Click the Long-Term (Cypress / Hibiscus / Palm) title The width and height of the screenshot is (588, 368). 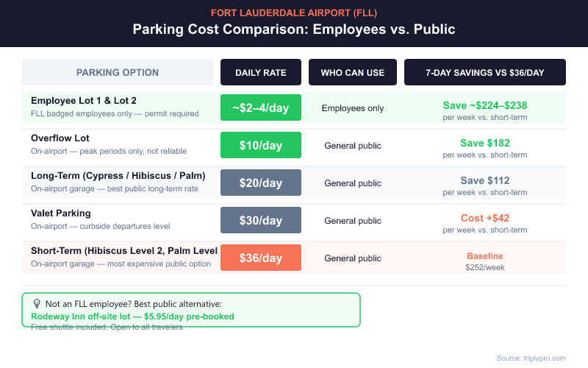tap(118, 175)
